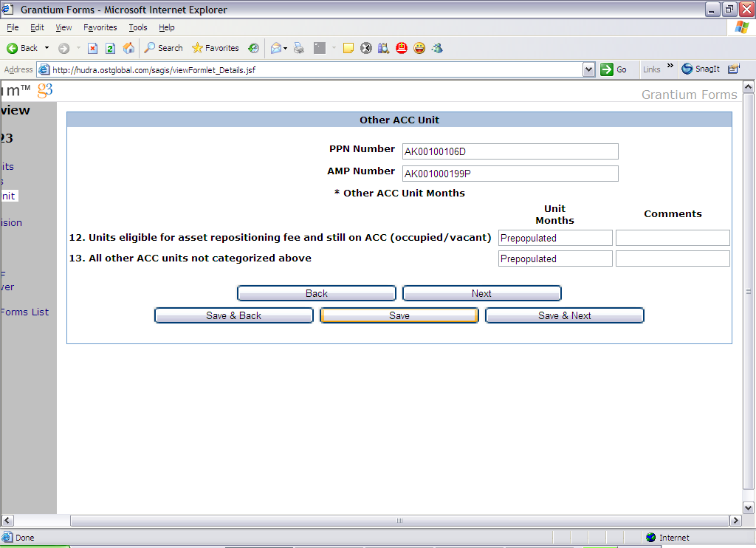Image resolution: width=756 pixels, height=548 pixels.
Task: Expand the Links toolbar chevron
Action: [670, 66]
